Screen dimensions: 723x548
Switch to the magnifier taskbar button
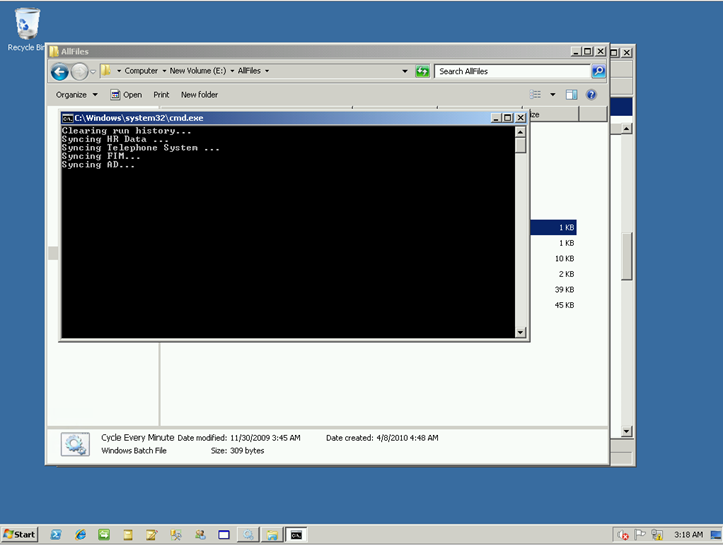[249, 535]
